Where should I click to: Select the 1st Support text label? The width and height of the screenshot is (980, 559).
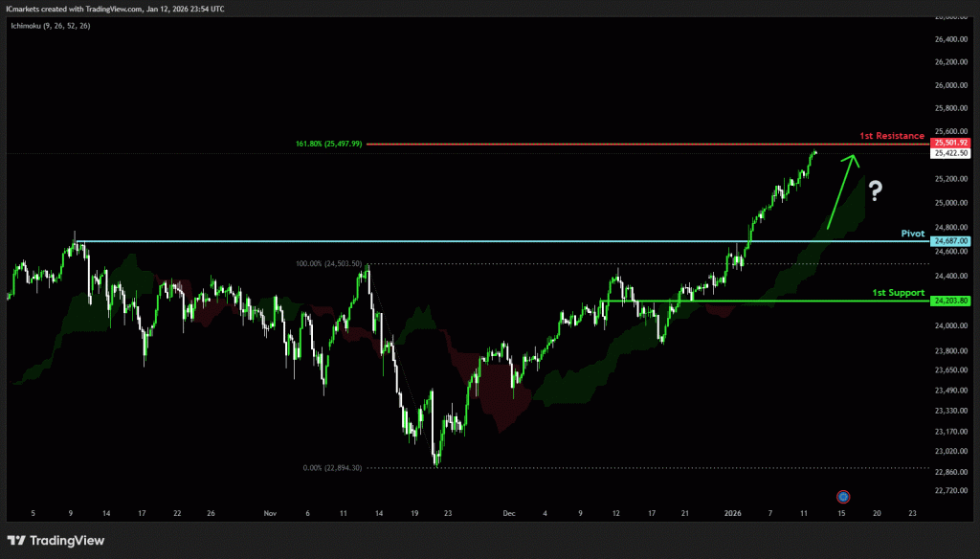tap(898, 292)
